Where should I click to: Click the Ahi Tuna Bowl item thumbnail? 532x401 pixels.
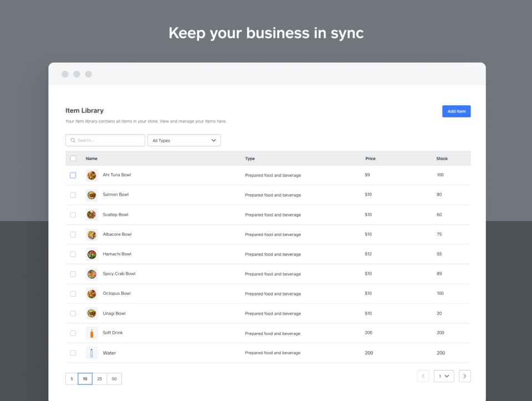tap(91, 174)
